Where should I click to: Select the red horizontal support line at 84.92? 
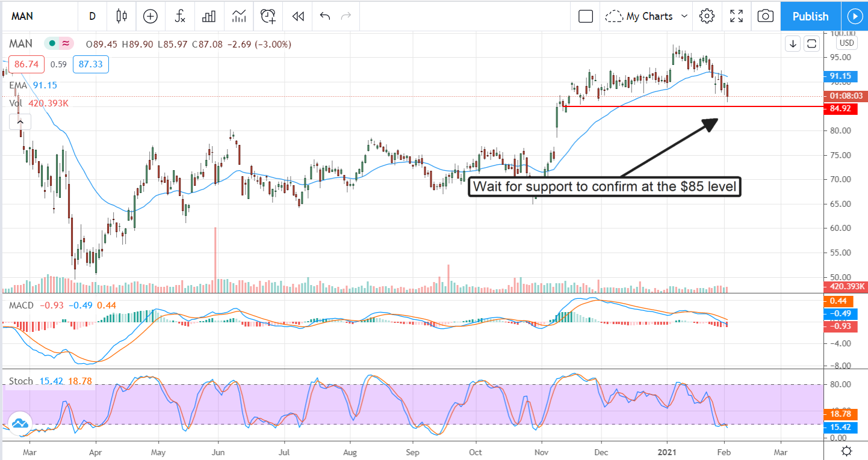pos(662,106)
